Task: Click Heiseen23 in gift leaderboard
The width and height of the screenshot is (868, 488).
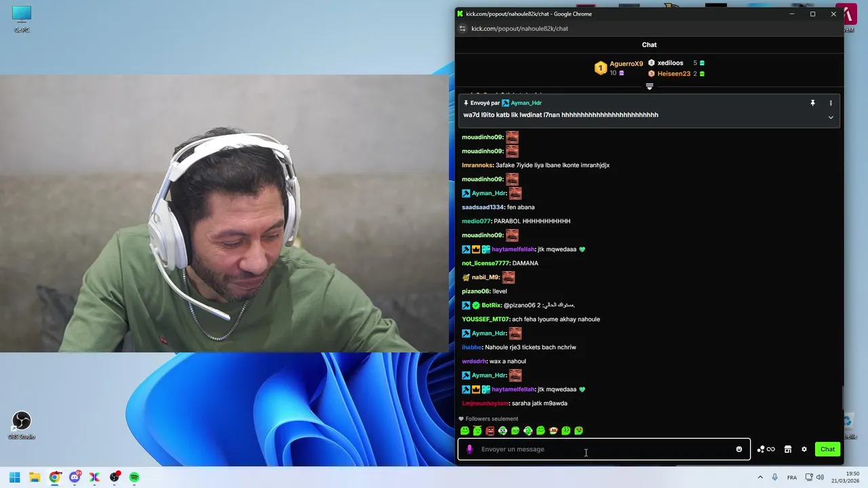Action: (673, 74)
